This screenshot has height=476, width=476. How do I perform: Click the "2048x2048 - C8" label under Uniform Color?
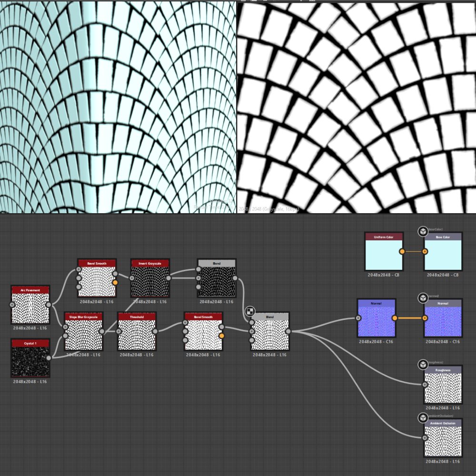point(383,275)
